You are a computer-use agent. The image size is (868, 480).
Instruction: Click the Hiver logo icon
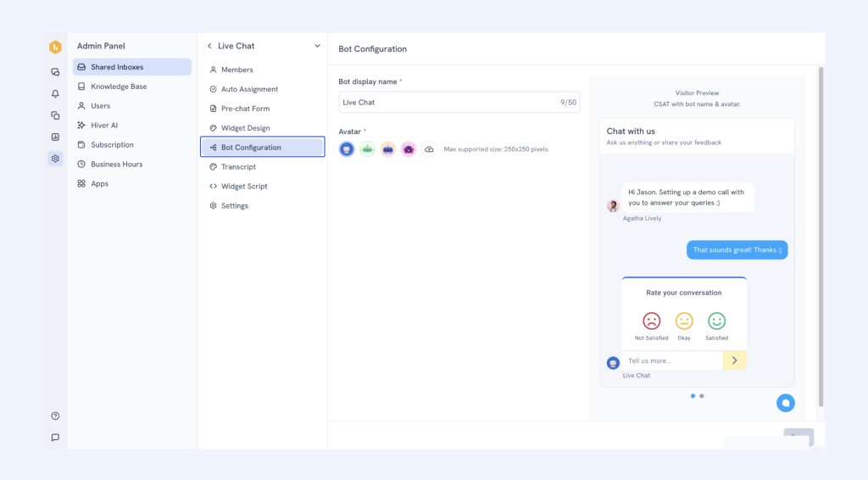[55, 47]
